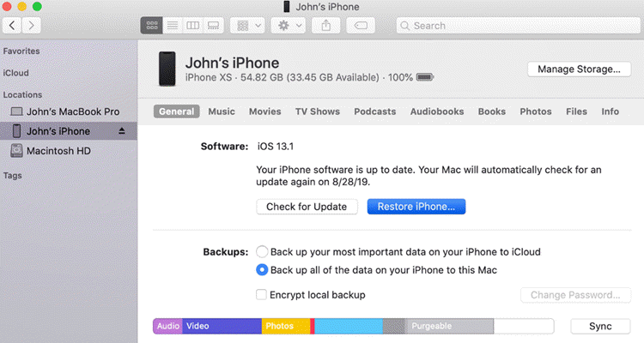Image resolution: width=644 pixels, height=343 pixels.
Task: Select John's MacBook Pro in sidebar
Action: tap(69, 111)
